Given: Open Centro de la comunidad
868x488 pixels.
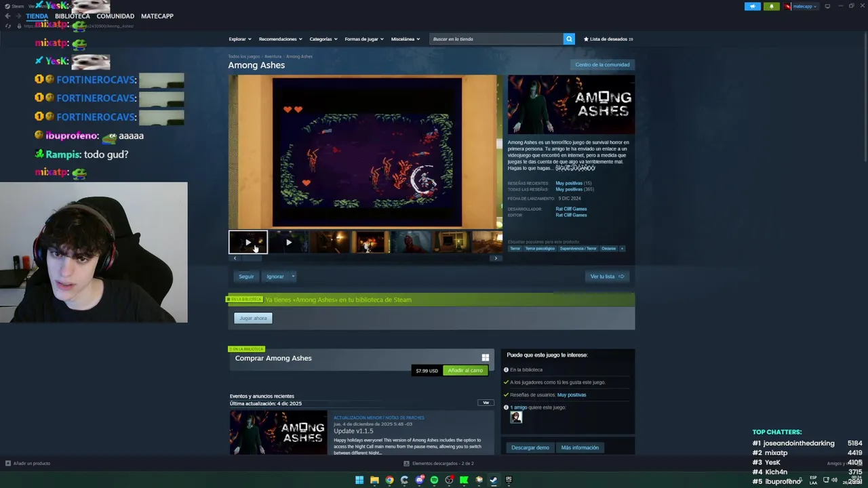Looking at the screenshot, I should coord(602,64).
